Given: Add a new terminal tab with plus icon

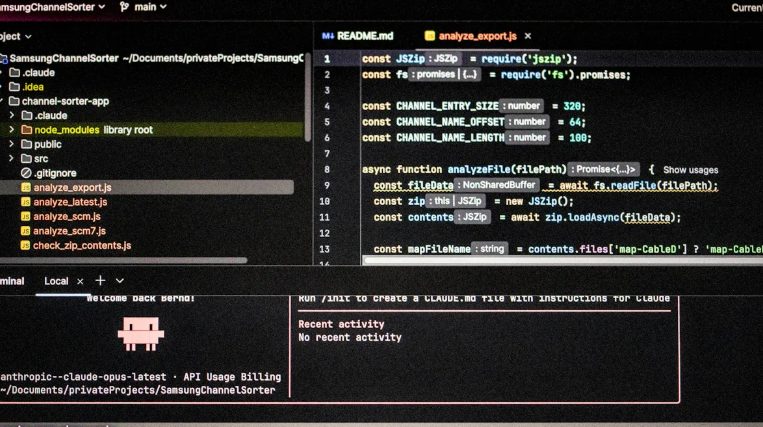Looking at the screenshot, I should click(100, 281).
